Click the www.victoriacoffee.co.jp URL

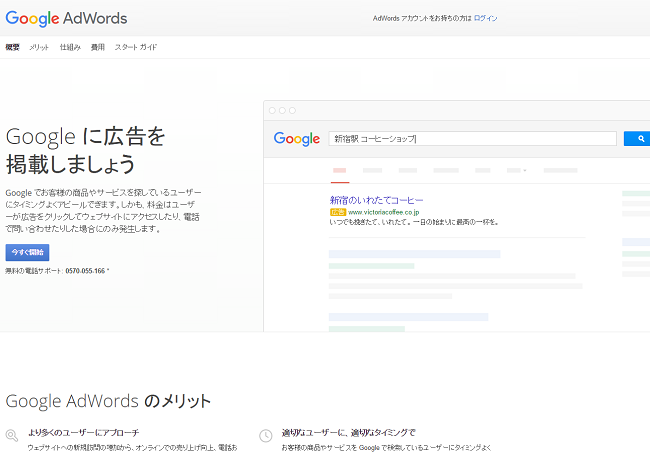pos(383,212)
